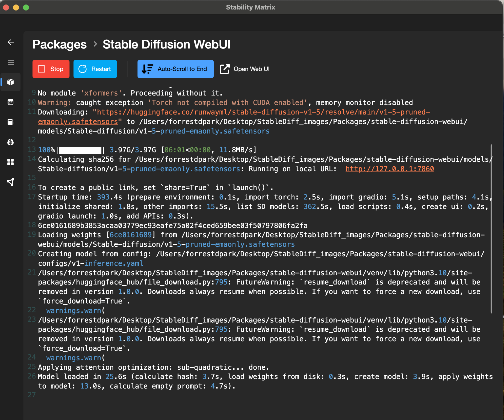Click Open Web UI button
The height and width of the screenshot is (420, 504).
[245, 69]
